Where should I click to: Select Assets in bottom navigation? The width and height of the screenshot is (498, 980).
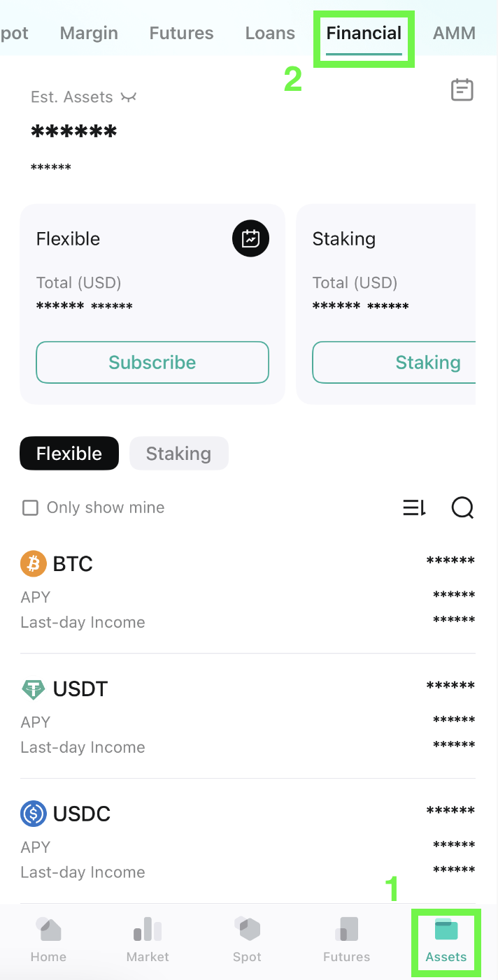[x=446, y=939]
